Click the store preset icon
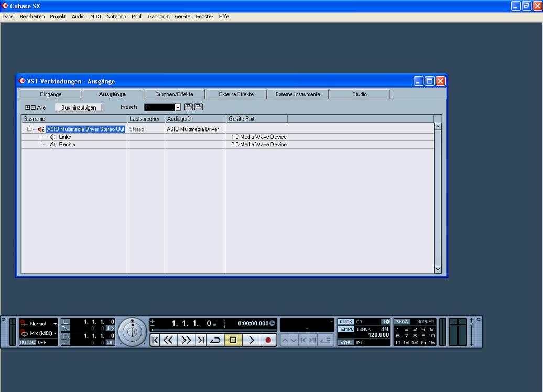This screenshot has width=543, height=392. point(189,107)
